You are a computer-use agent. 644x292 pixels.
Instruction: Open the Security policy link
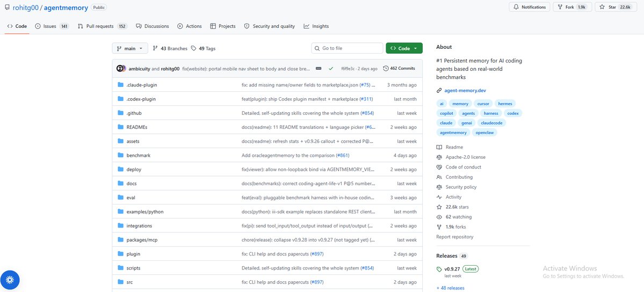coord(461,187)
